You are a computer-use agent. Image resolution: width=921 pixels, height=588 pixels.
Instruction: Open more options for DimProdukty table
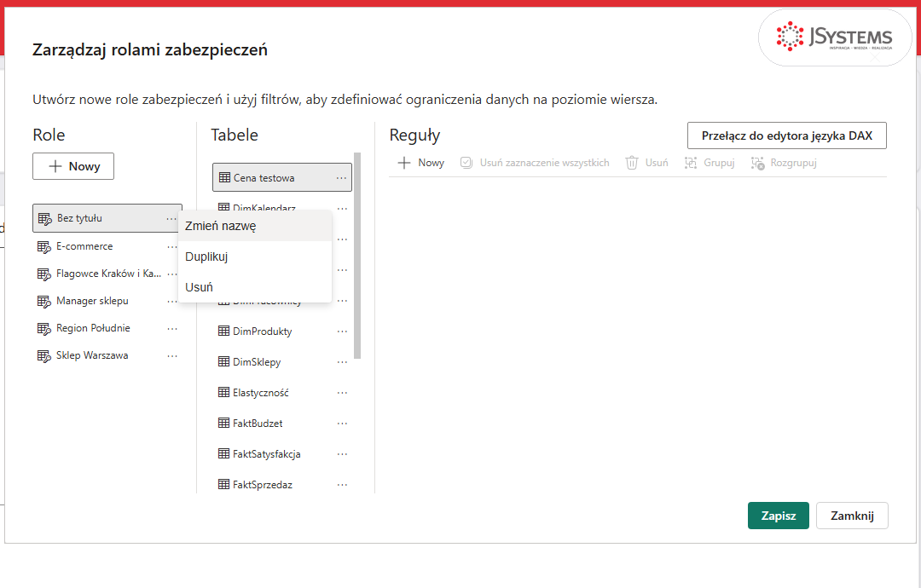pos(342,332)
